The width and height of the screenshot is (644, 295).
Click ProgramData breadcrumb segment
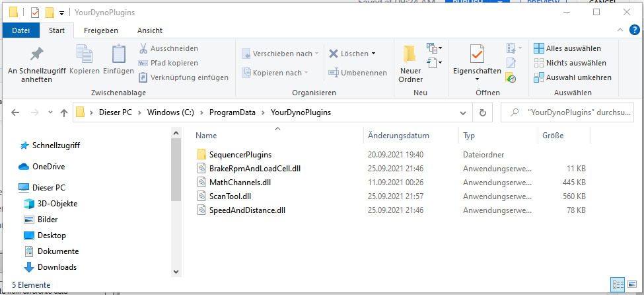pyautogui.click(x=232, y=112)
